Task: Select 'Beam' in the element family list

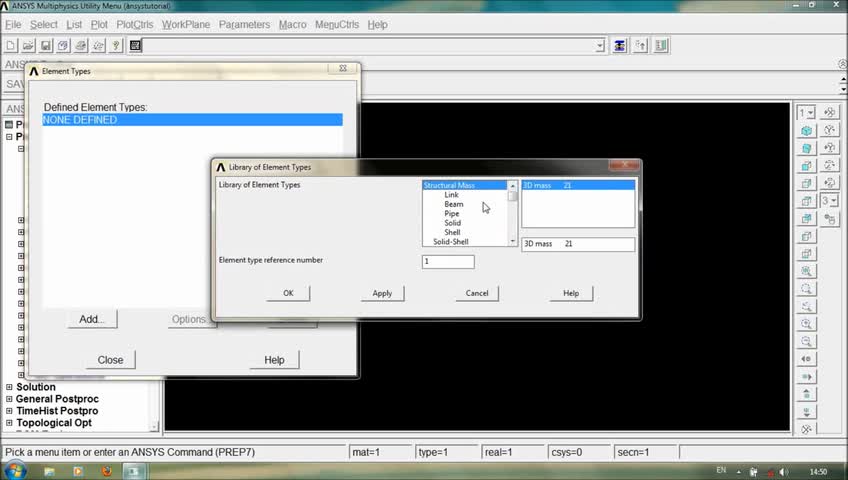Action: (x=454, y=204)
